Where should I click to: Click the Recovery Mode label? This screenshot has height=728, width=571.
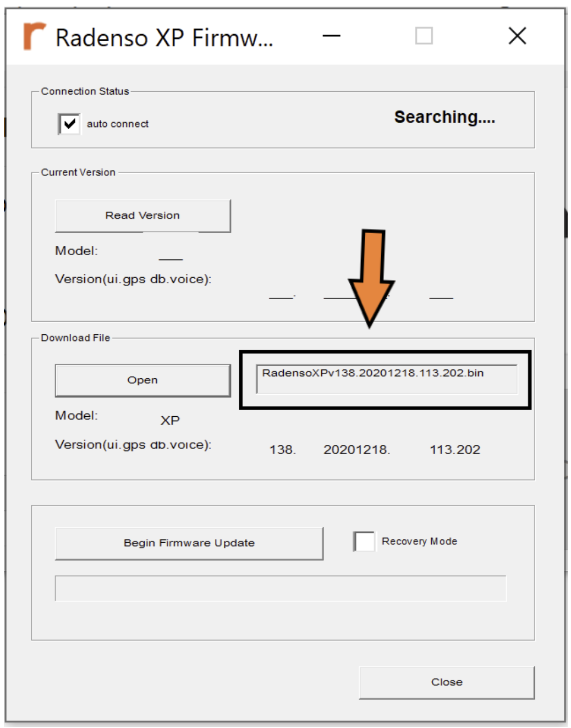coord(419,542)
